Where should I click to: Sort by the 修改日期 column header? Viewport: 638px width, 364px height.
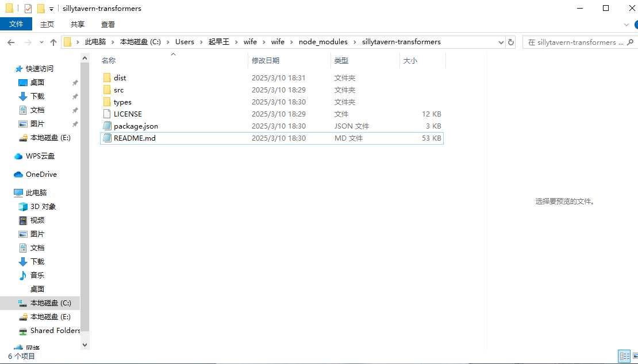[x=290, y=60]
